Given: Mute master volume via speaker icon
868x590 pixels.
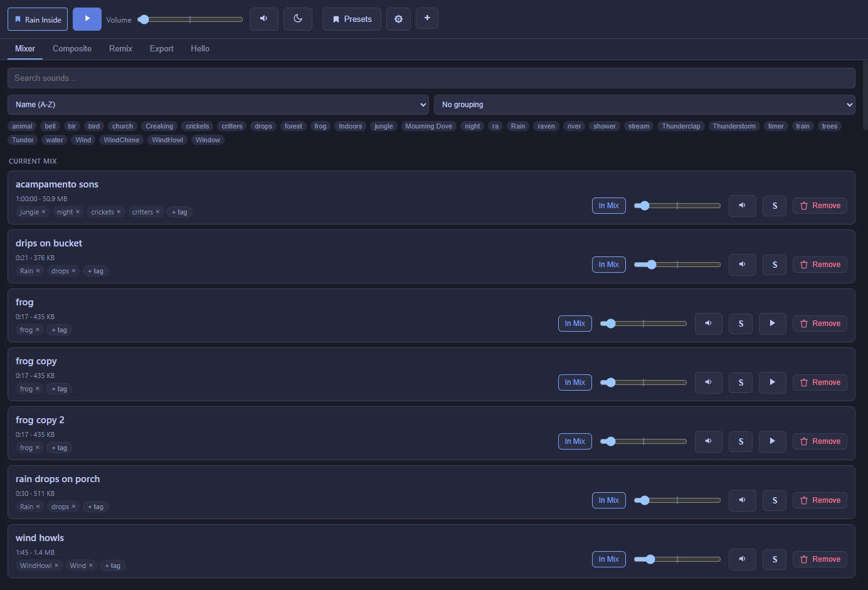Looking at the screenshot, I should click(264, 19).
